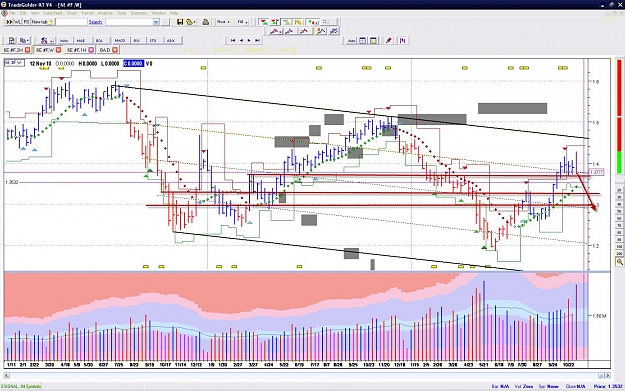Open the Scanners menu
Image resolution: width=625 pixels, height=391 pixels.
(139, 13)
